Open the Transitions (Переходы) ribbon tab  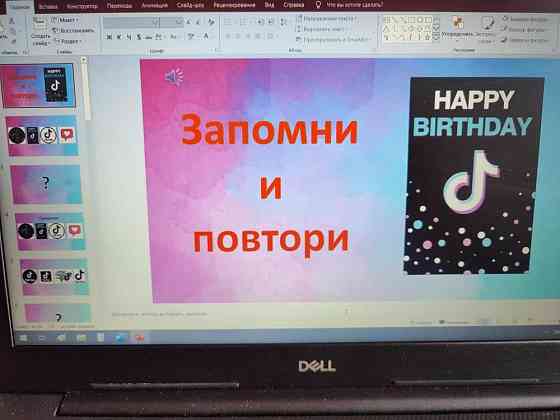click(x=119, y=6)
